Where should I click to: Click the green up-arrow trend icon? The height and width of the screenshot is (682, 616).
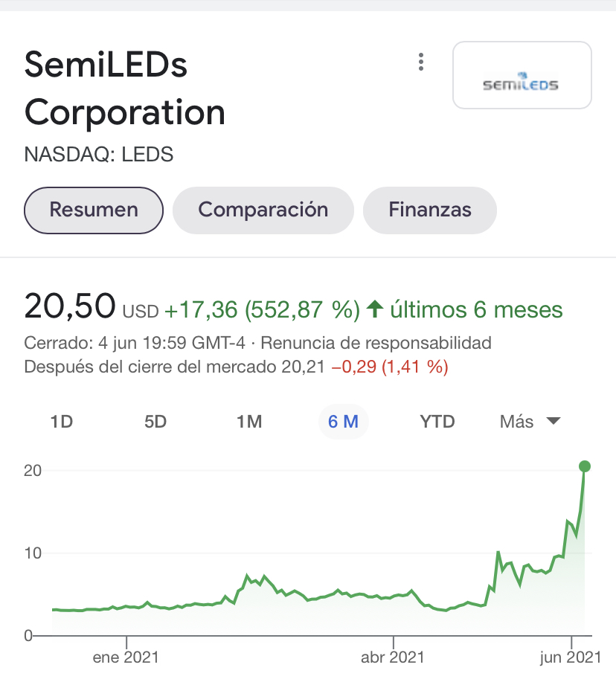(374, 309)
